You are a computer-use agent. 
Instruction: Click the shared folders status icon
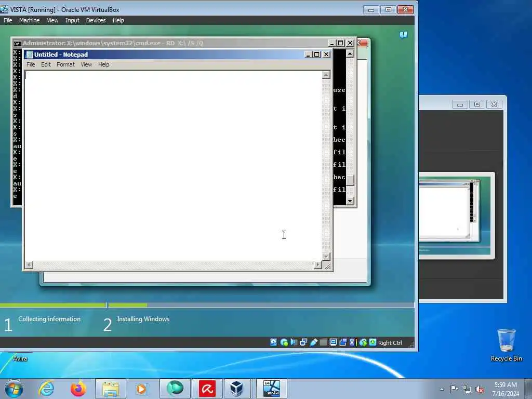click(x=323, y=342)
